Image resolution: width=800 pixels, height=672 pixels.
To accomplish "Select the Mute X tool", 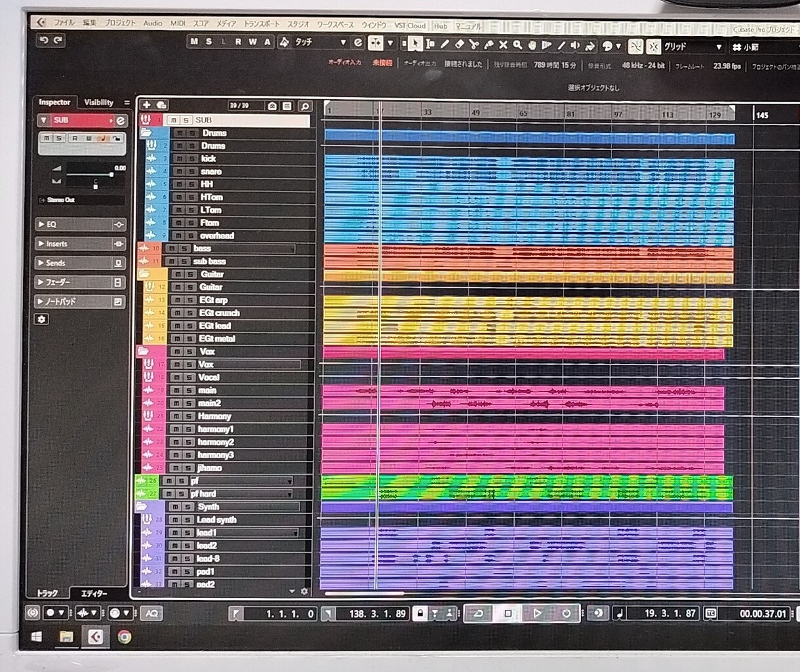I will coord(503,45).
